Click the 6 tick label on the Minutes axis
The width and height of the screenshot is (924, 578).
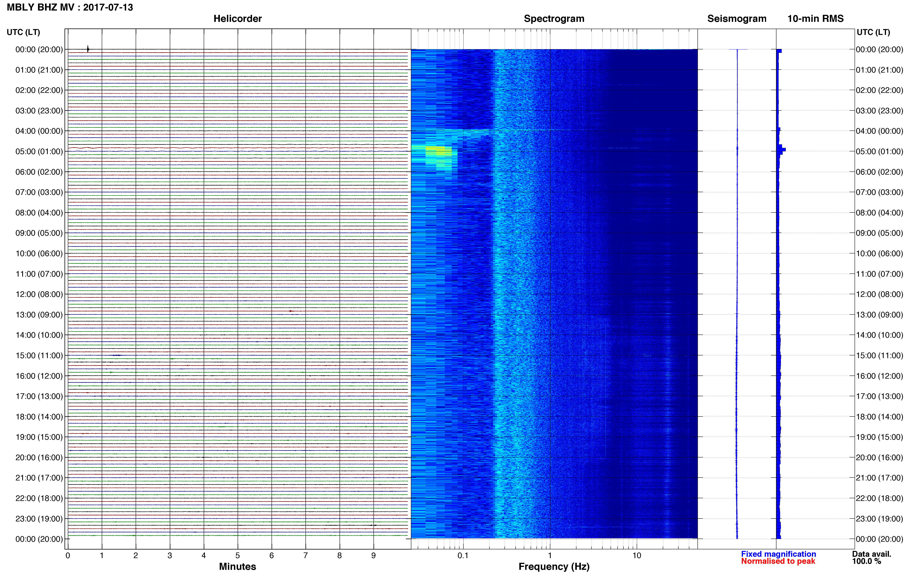point(272,555)
